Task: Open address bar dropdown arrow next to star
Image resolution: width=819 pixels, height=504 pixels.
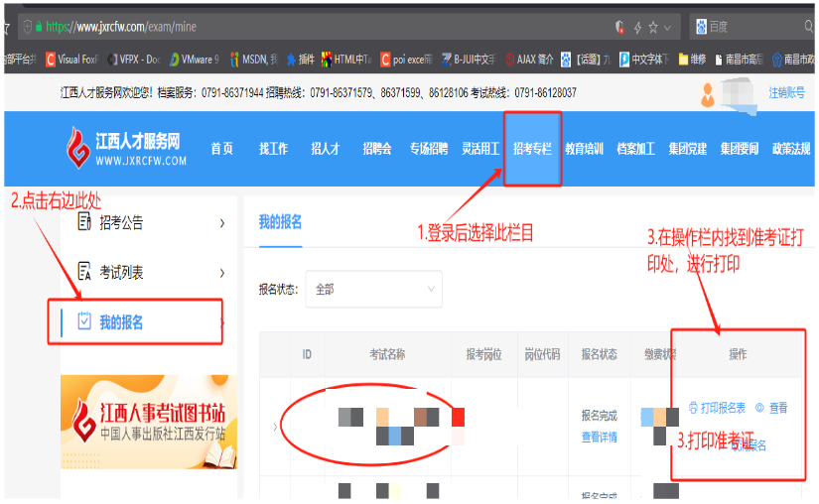Action: 667,28
